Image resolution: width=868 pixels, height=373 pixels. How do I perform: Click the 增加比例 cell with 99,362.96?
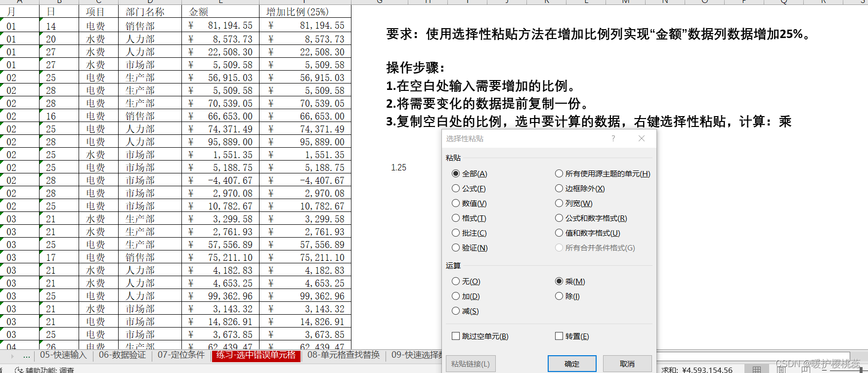tap(305, 295)
